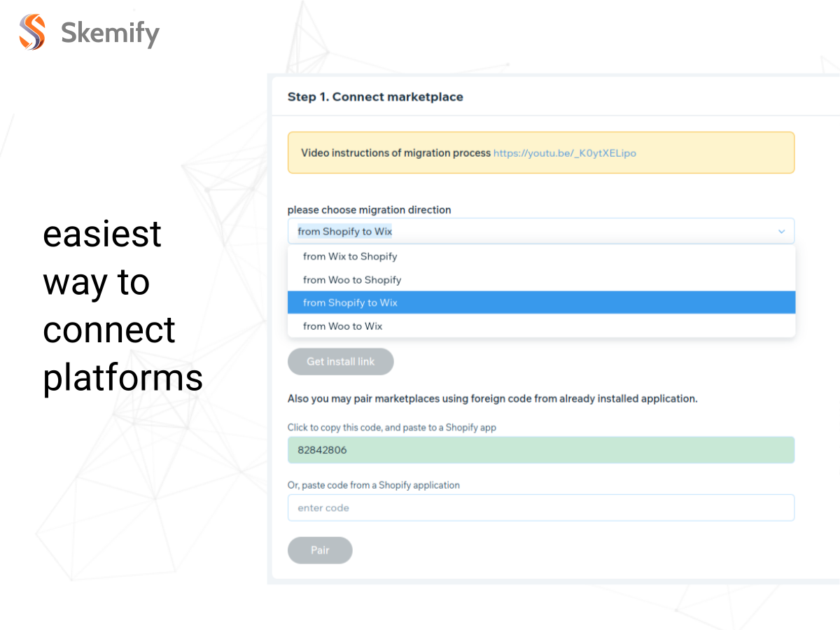Click "Or, paste code from a Shopify application" label

374,485
